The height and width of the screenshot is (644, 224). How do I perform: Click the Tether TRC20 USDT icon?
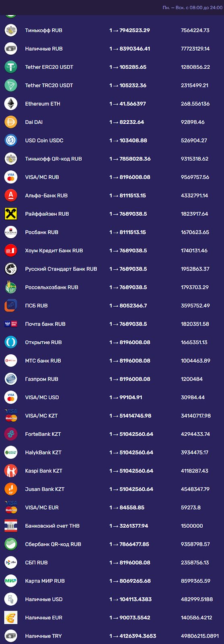(x=11, y=85)
